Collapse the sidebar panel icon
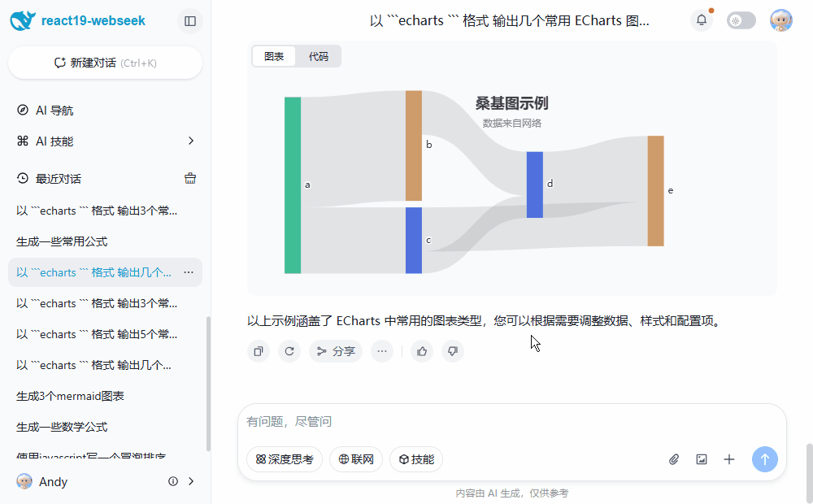The width and height of the screenshot is (813, 504). (190, 21)
